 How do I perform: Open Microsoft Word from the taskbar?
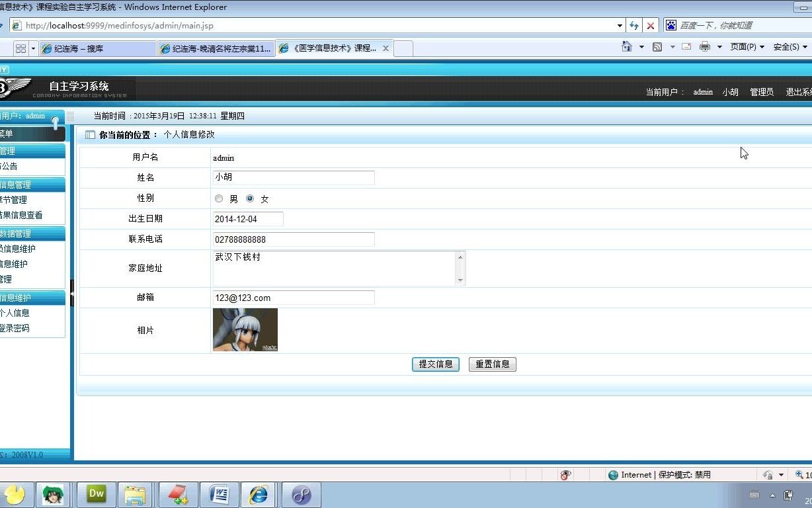point(220,494)
